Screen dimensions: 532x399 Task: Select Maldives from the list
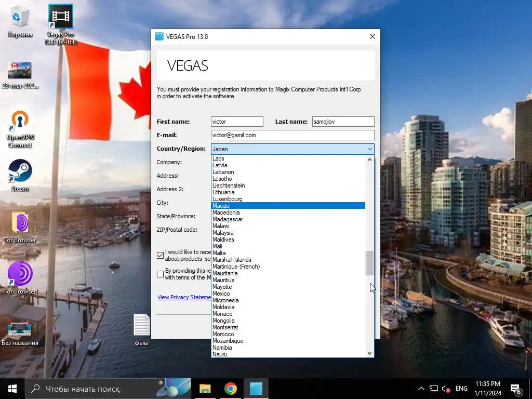pos(288,240)
